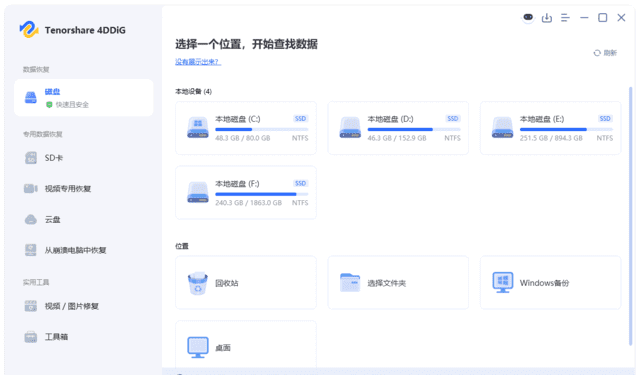Image resolution: width=640 pixels, height=375 pixels.
Task: Click the 本地磁盘 (F:) label
Action: (237, 184)
